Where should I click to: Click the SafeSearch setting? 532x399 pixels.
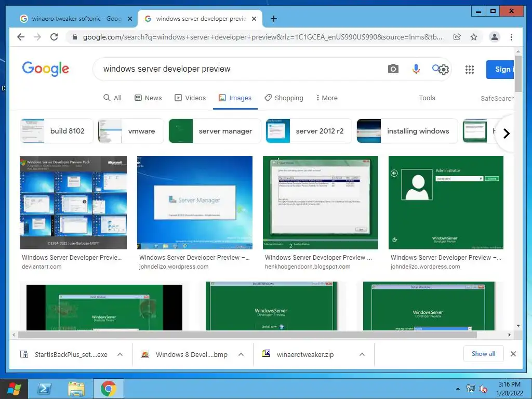coord(497,98)
